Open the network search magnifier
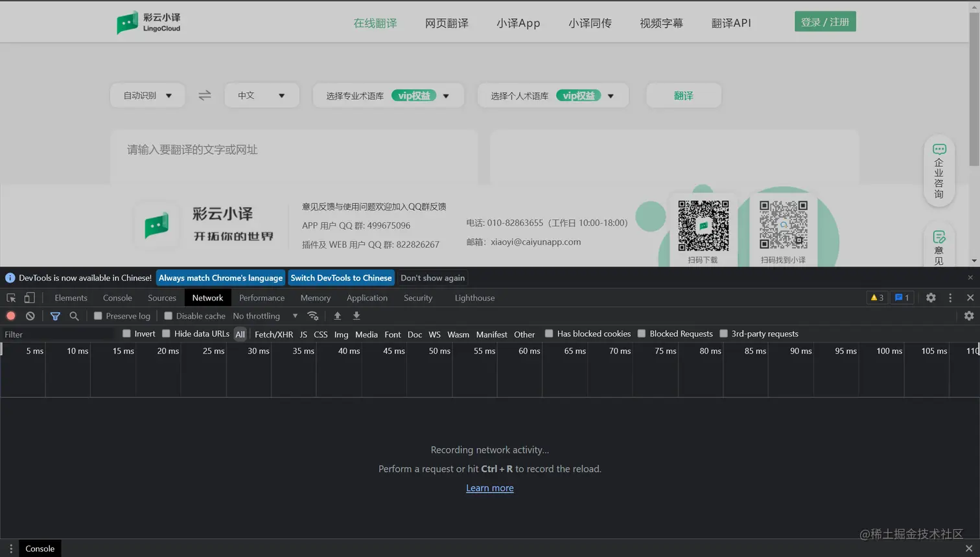Image resolution: width=980 pixels, height=557 pixels. pos(74,316)
